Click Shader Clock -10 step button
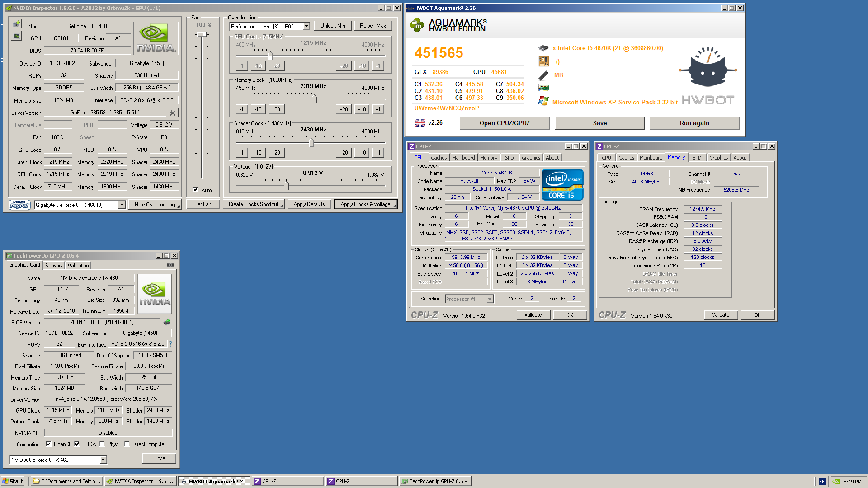This screenshot has height=488, width=868. click(x=258, y=153)
